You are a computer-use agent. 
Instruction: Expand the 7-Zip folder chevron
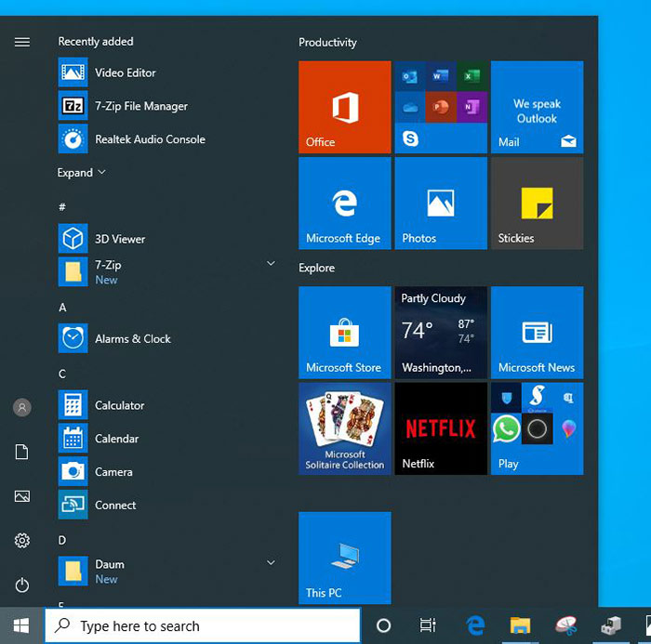click(x=271, y=264)
